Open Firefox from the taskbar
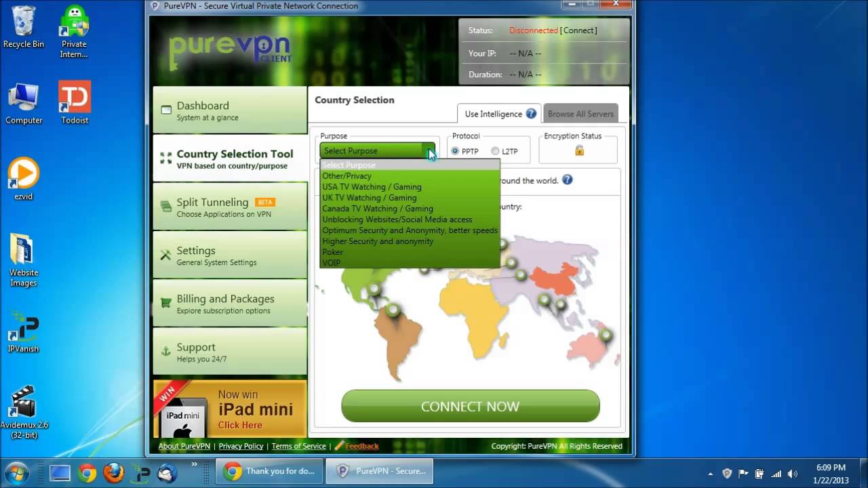The width and height of the screenshot is (868, 488). [x=113, y=472]
